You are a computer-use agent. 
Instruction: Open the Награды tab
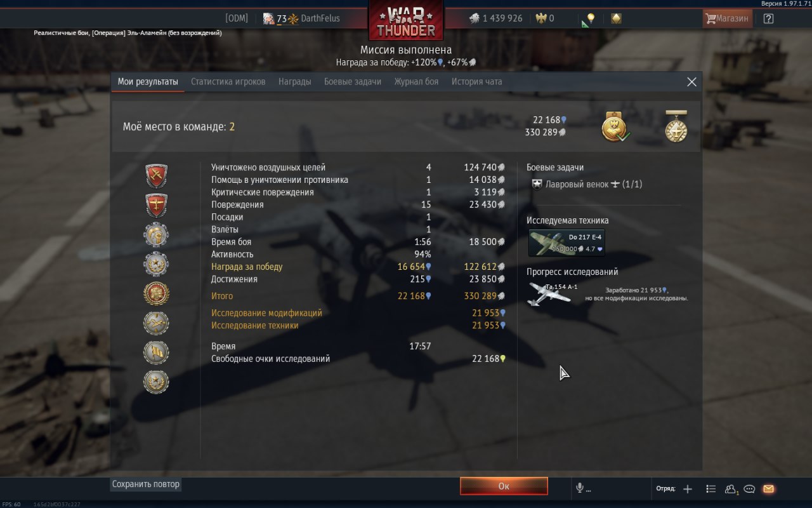click(x=295, y=81)
